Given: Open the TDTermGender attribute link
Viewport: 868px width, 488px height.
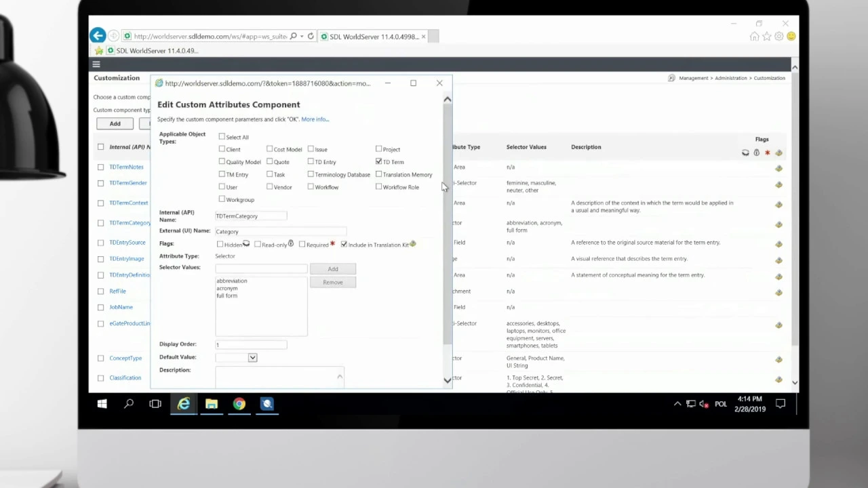Looking at the screenshot, I should click(x=128, y=183).
